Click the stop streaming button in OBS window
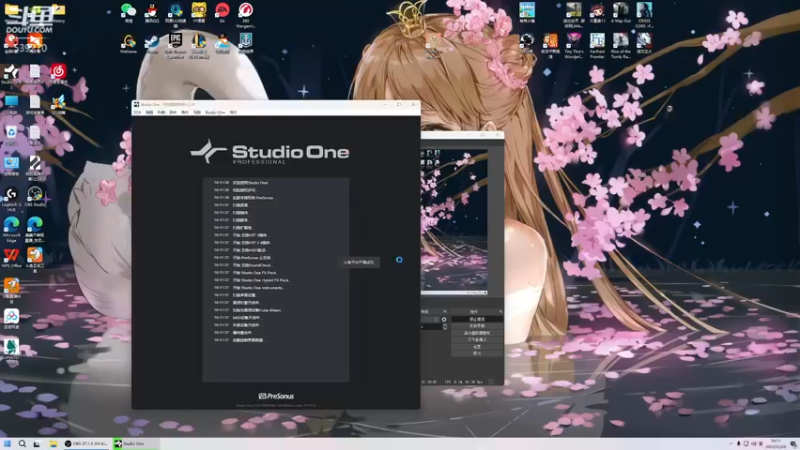This screenshot has height=450, width=800. pyautogui.click(x=477, y=319)
